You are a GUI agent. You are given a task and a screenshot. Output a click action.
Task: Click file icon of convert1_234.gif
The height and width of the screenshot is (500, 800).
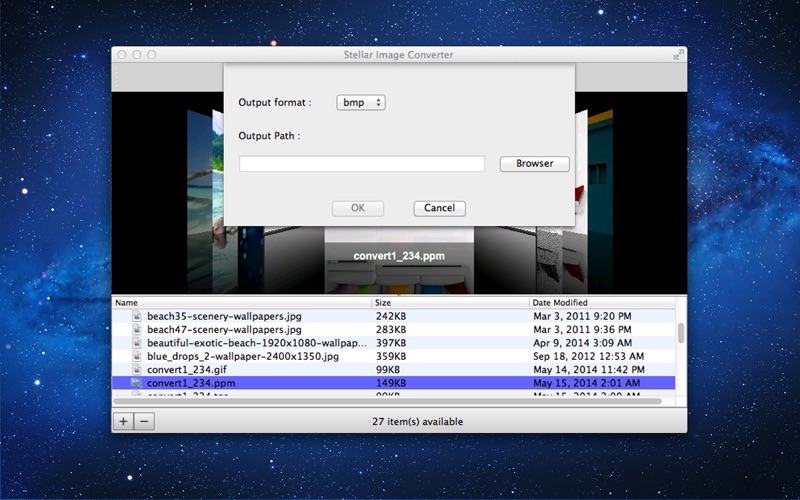coord(137,369)
